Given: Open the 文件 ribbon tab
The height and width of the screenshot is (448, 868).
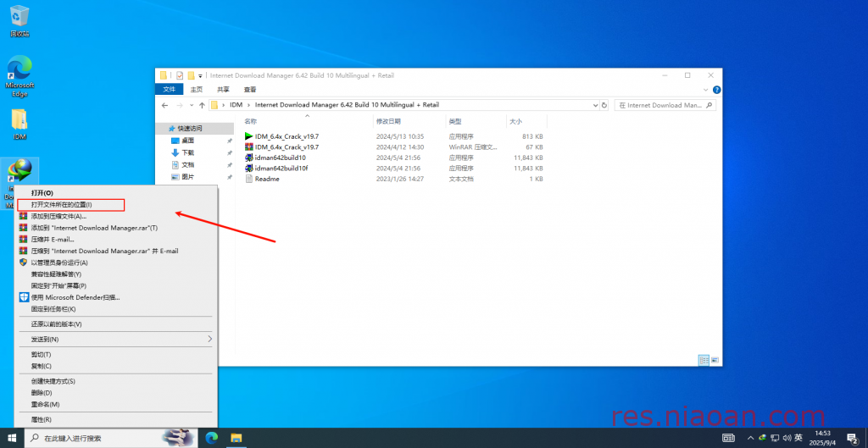Looking at the screenshot, I should 169,90.
